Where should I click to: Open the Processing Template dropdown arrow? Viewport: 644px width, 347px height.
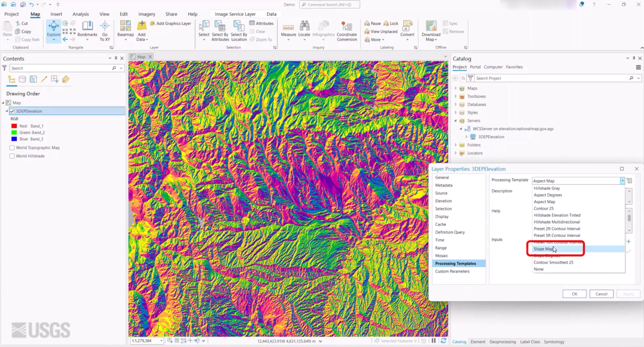coord(622,180)
